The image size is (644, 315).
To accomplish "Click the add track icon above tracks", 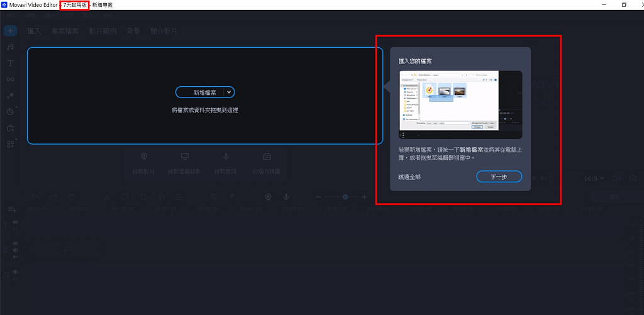I will [13, 209].
